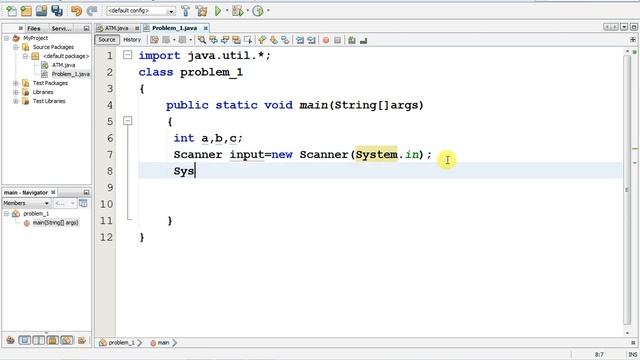
Task: Collapse main method fold on line 5
Action: tap(128, 121)
